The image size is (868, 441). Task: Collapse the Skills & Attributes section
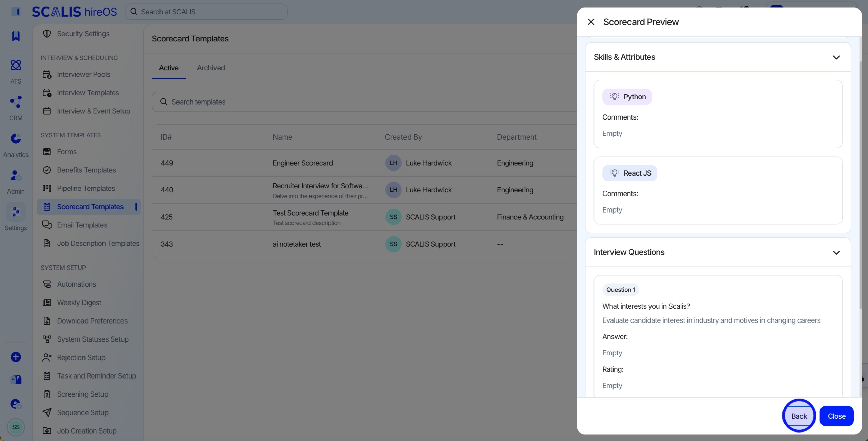[836, 57]
